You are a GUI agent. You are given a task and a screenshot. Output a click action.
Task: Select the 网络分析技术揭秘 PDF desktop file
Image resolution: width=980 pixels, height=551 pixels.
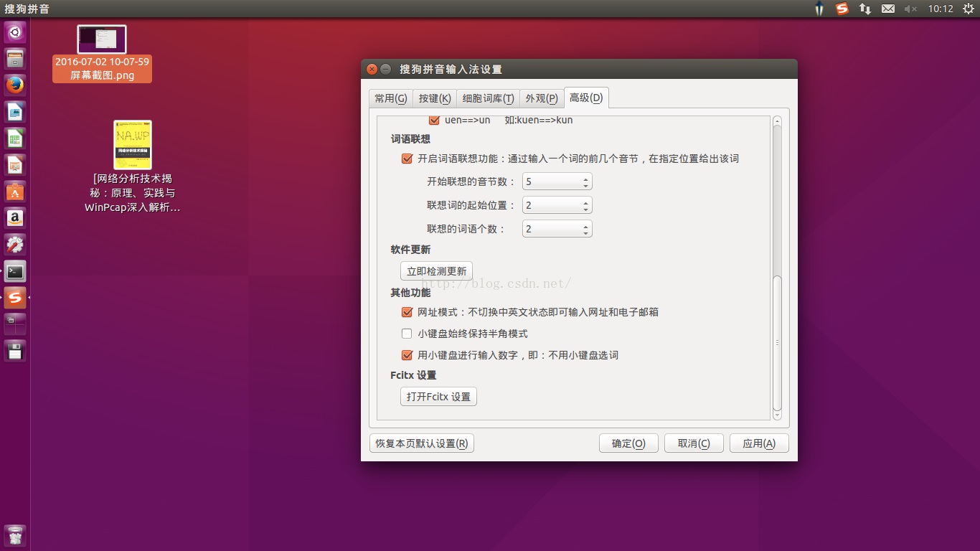click(x=133, y=166)
